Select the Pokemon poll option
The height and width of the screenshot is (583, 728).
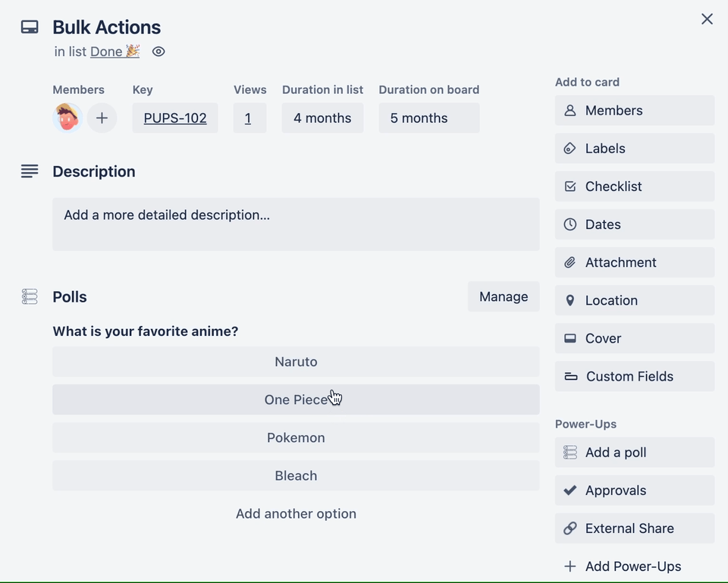click(x=296, y=437)
